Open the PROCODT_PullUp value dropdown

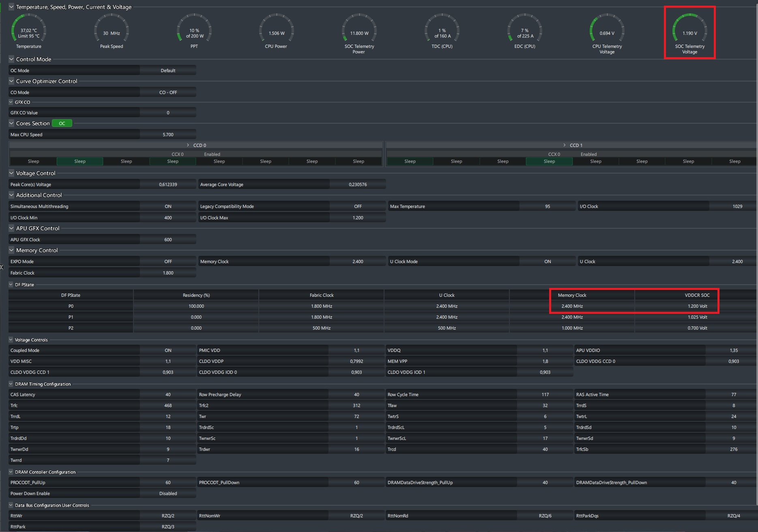(x=168, y=483)
